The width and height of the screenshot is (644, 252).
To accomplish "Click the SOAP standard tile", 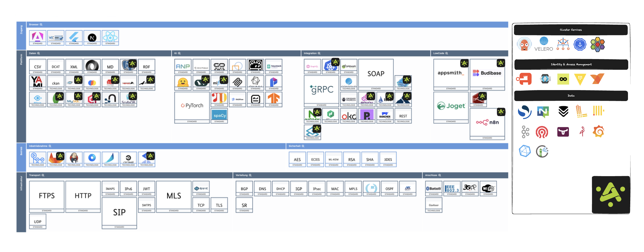I will coord(376,74).
